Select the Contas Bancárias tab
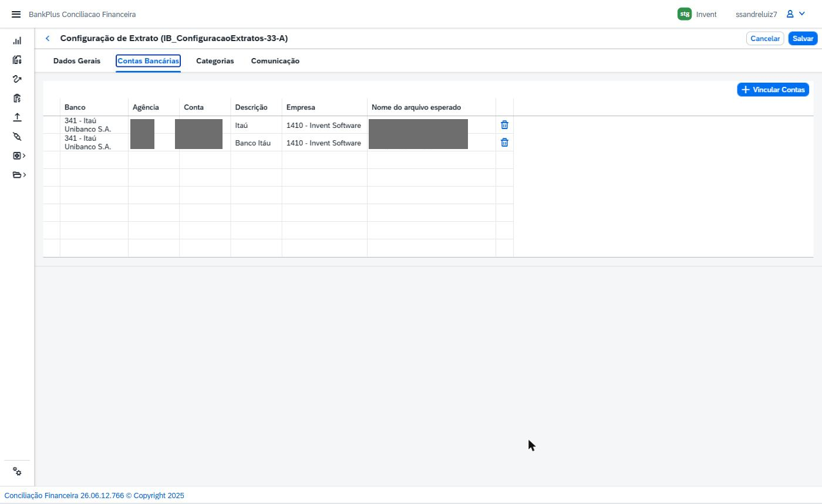 [148, 61]
